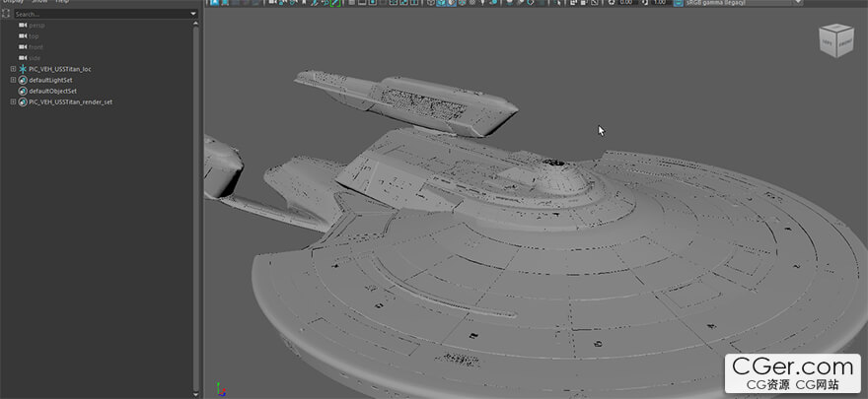The image size is (868, 399).
Task: Click the persp camera icon in Outliner
Action: pyautogui.click(x=23, y=26)
